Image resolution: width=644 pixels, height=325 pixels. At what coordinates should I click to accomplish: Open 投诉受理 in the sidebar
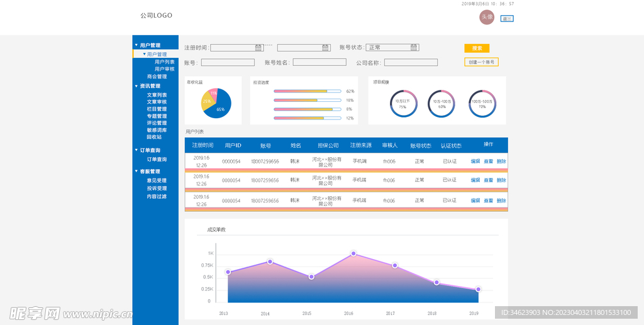click(x=157, y=189)
